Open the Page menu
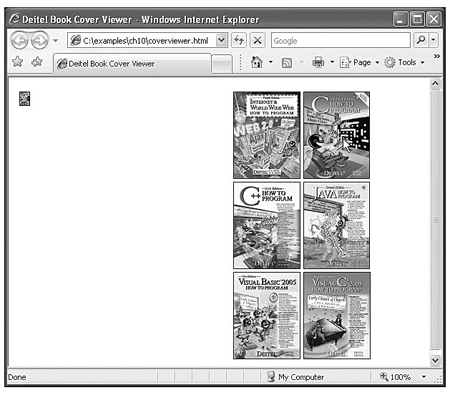The height and width of the screenshot is (395, 450). tap(359, 62)
